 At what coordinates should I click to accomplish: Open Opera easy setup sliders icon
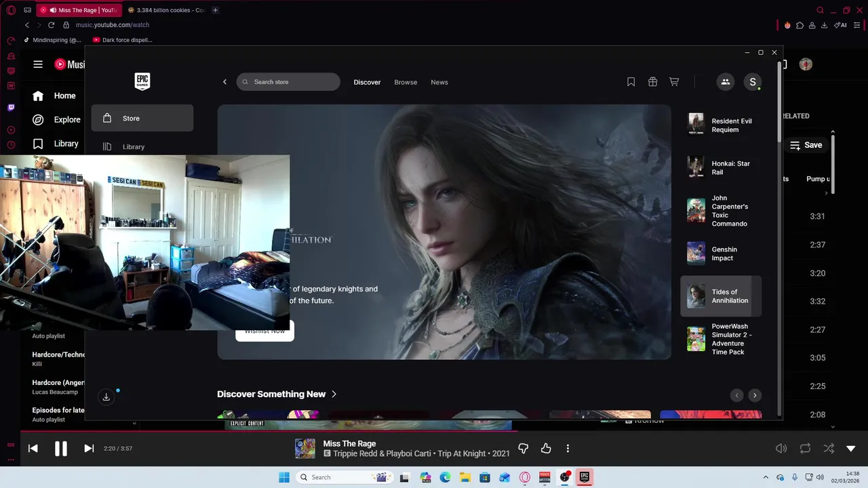pyautogui.click(x=856, y=25)
